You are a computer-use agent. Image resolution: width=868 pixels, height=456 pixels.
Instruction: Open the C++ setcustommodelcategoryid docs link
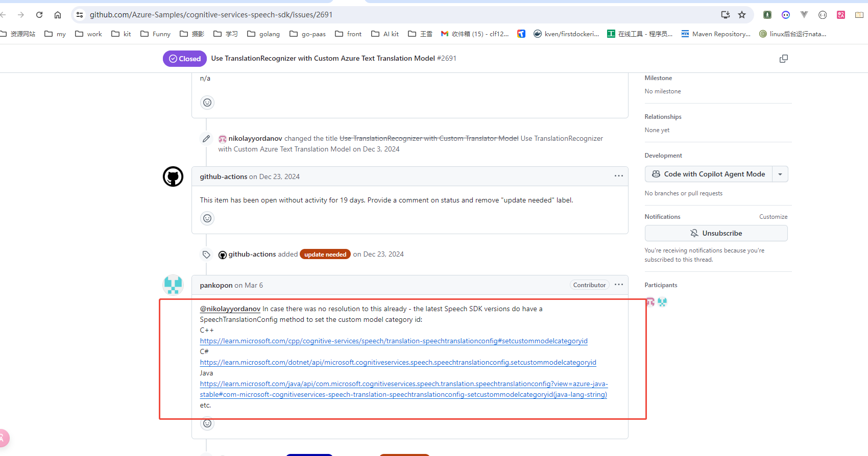coord(394,341)
